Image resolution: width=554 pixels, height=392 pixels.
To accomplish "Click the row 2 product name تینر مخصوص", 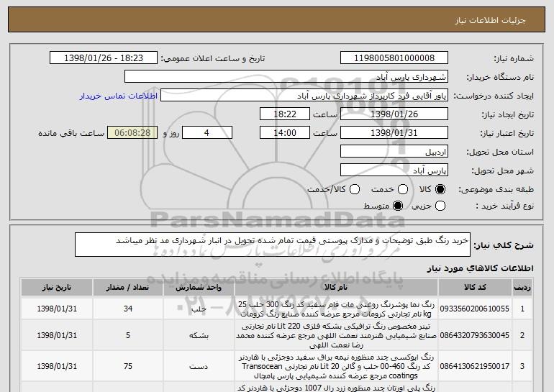I will 336,335.
